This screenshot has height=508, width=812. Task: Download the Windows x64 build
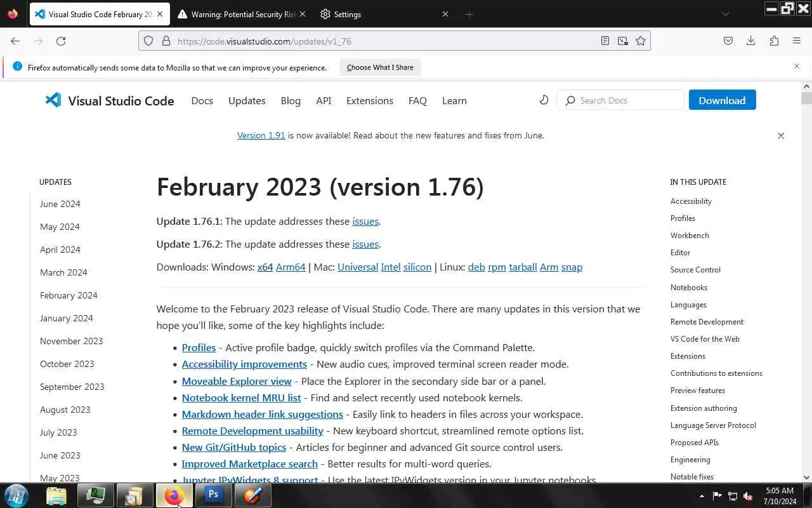click(265, 267)
